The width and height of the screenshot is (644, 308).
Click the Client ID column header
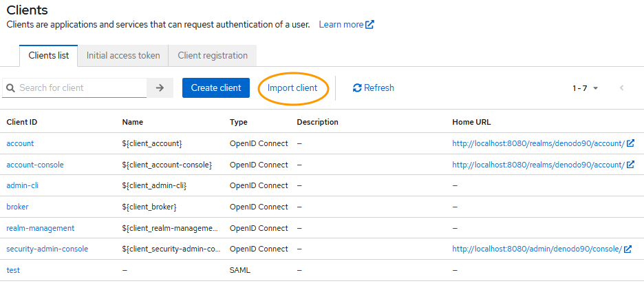tap(22, 122)
